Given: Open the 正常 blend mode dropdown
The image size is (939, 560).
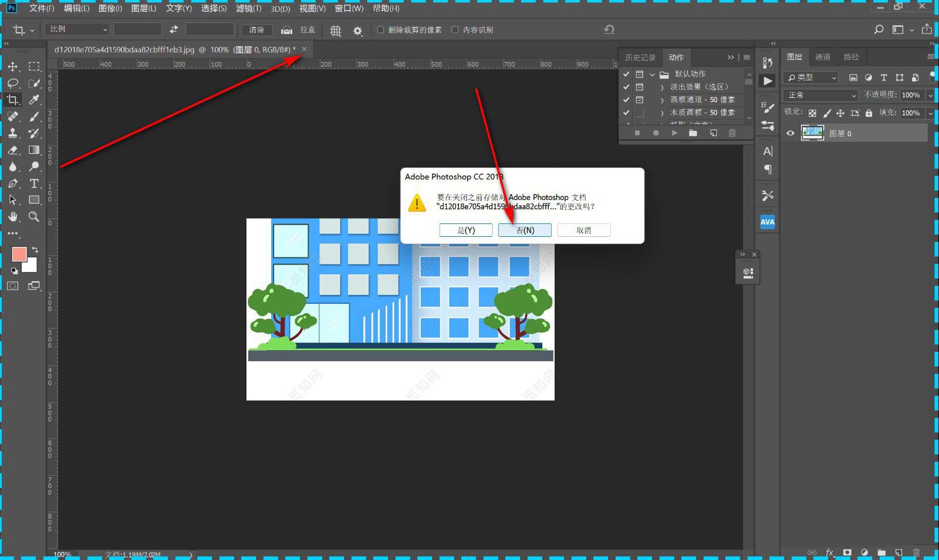Looking at the screenshot, I should coord(821,95).
